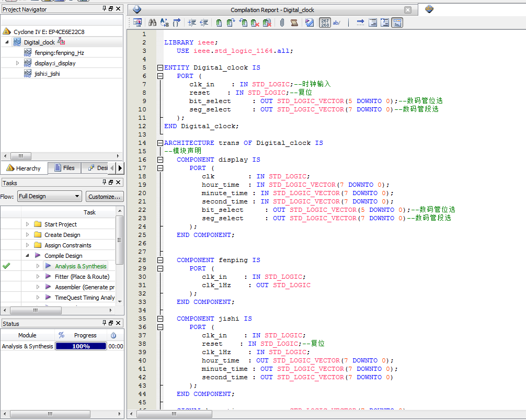The width and height of the screenshot is (526, 420).
Task: Click the insert template scroll icon
Action: (x=294, y=22)
